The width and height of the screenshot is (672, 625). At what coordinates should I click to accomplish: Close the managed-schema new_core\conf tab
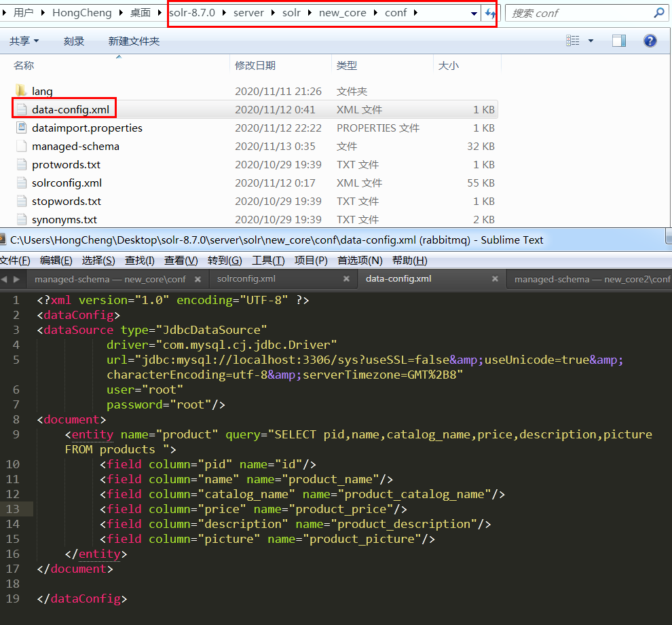coord(198,279)
